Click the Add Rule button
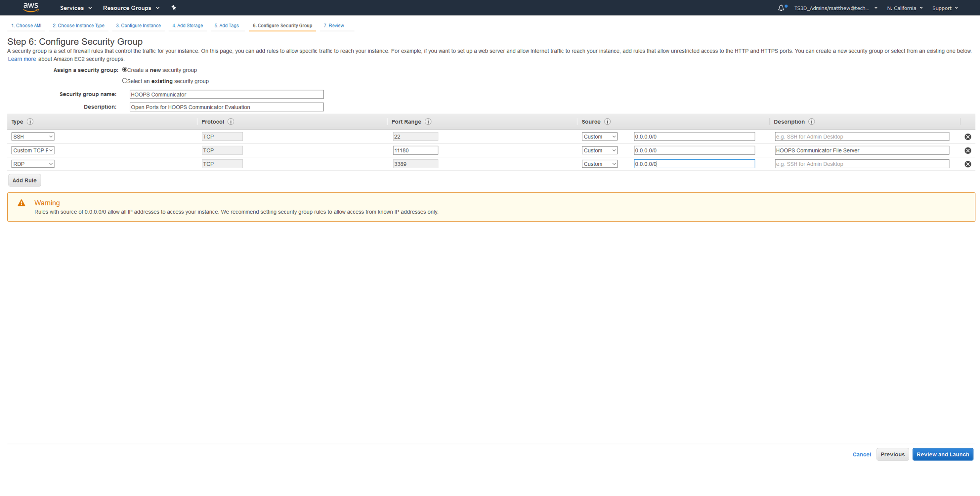980x496 pixels. (x=24, y=180)
